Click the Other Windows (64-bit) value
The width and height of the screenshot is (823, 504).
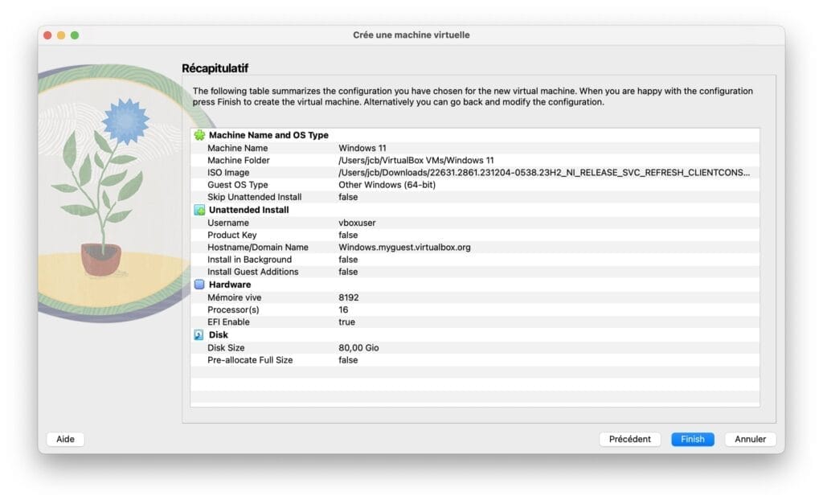pos(387,185)
